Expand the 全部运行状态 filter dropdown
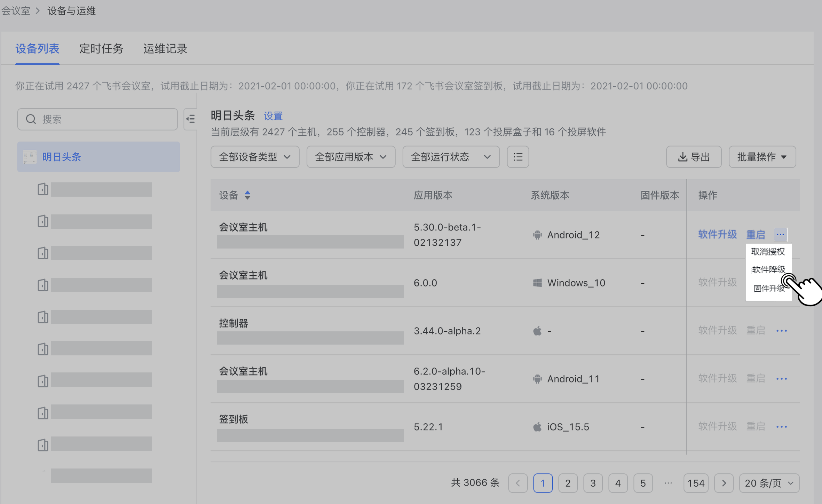The height and width of the screenshot is (504, 822). click(x=451, y=157)
